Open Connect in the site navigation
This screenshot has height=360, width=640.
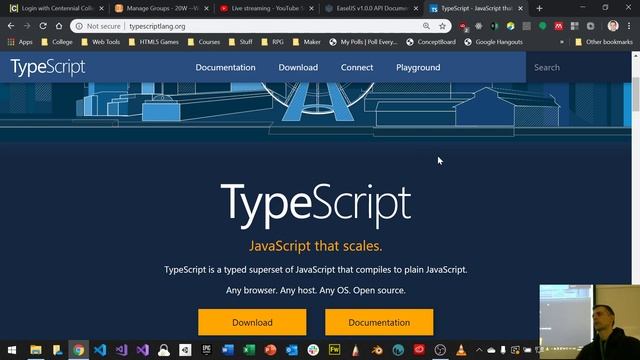[x=357, y=67]
